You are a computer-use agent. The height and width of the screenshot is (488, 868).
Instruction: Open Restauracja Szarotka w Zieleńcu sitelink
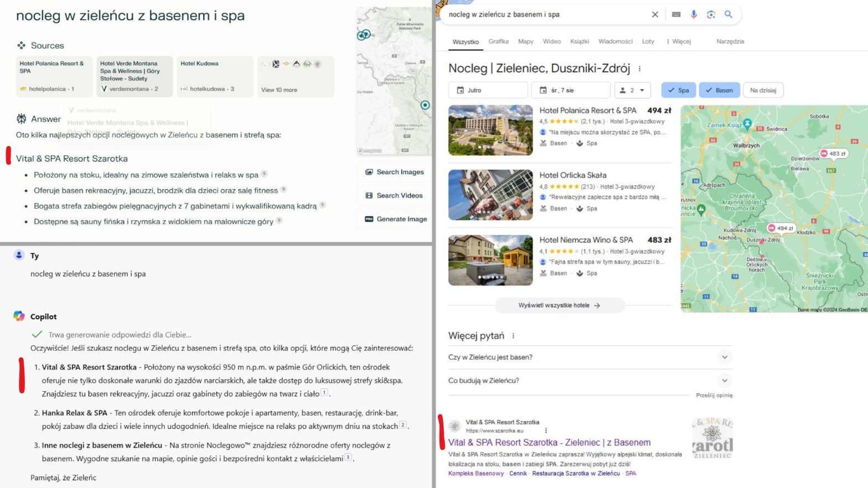click(x=576, y=474)
